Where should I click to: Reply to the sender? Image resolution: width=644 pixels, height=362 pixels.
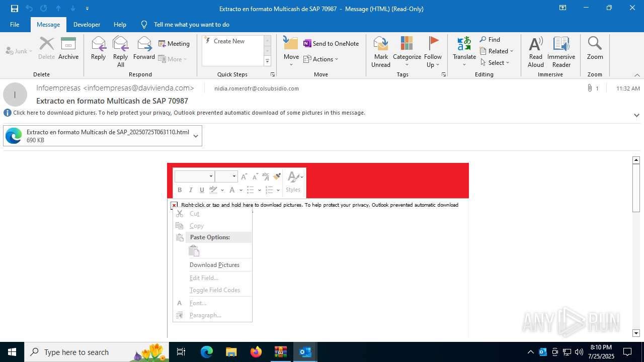point(98,49)
